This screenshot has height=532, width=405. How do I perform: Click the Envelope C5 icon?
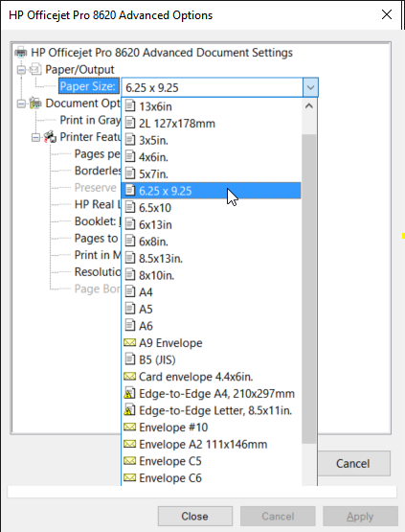coord(130,460)
